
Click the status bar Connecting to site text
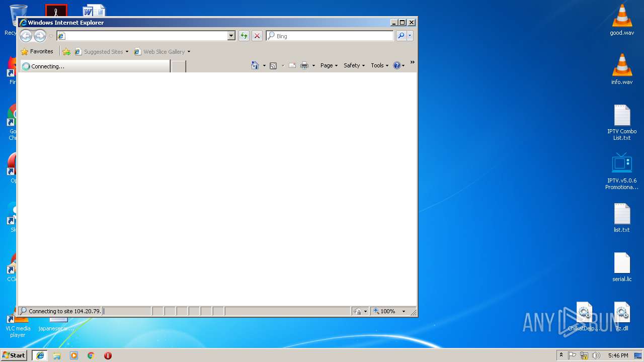(x=64, y=311)
